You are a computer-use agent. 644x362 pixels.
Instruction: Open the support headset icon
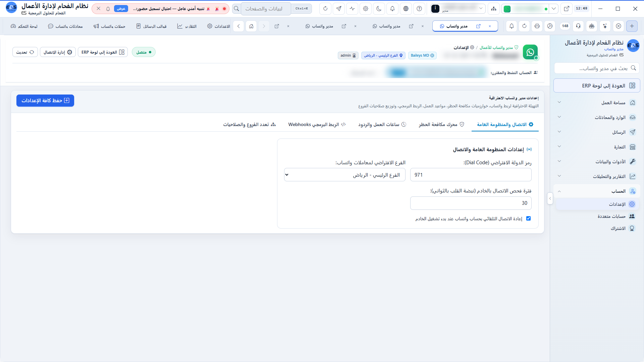pos(578,26)
